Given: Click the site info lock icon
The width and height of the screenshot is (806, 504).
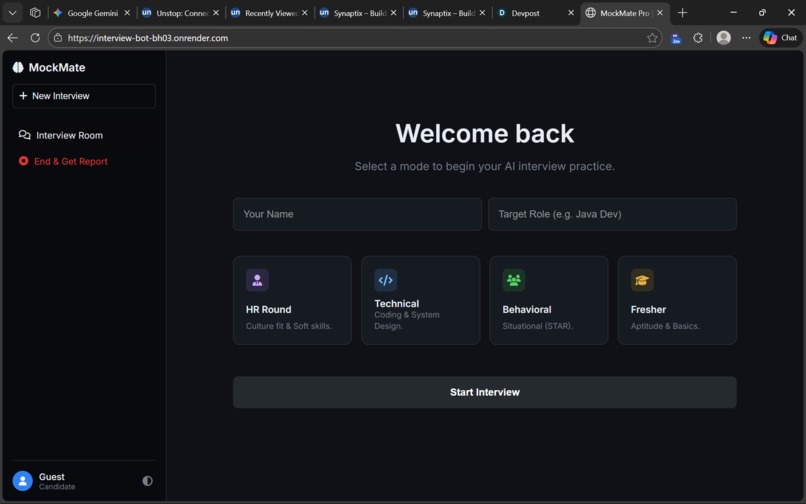Looking at the screenshot, I should tap(58, 38).
